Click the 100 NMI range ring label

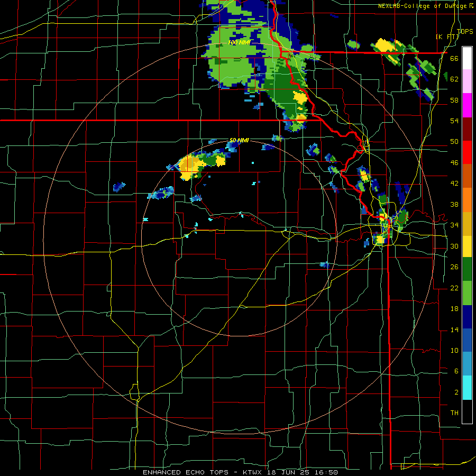[x=239, y=42]
